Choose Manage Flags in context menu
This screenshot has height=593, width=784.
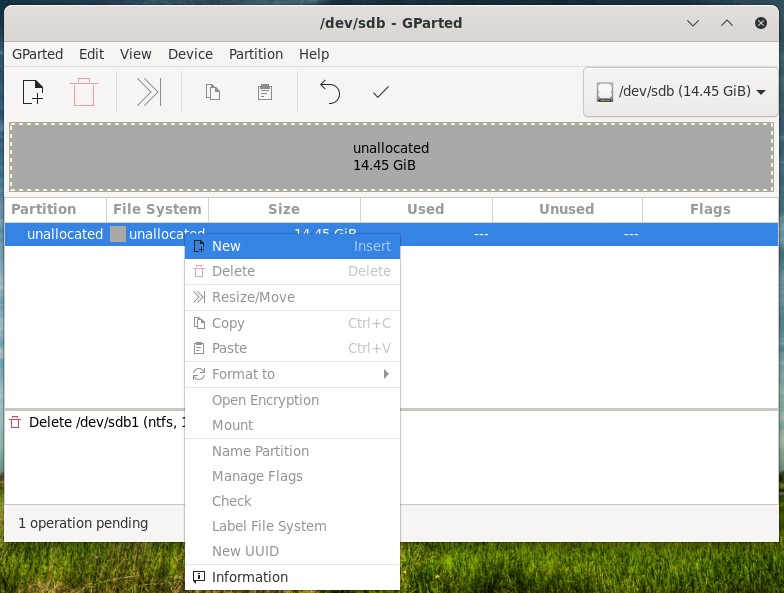pos(292,476)
